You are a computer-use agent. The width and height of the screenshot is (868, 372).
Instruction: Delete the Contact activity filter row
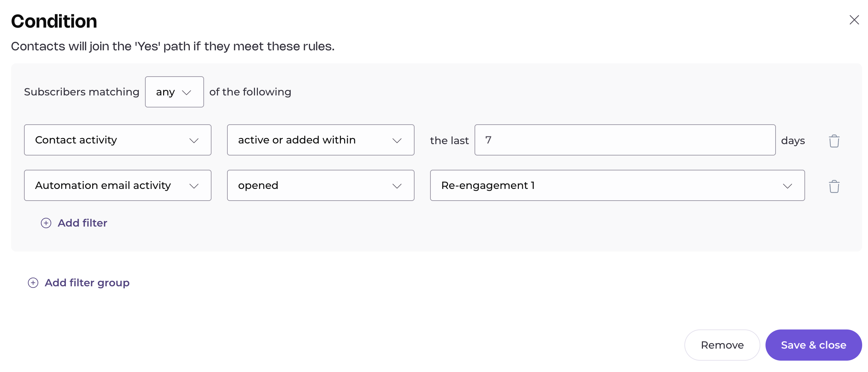834,141
